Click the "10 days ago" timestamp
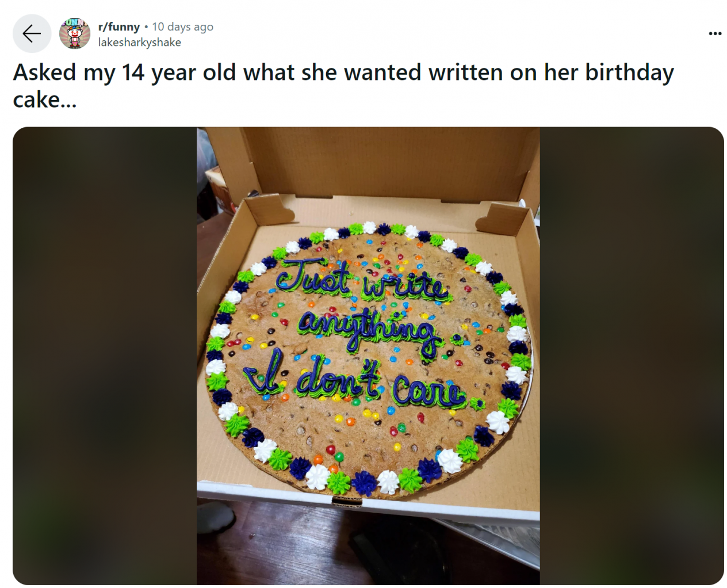Screen dimensions: 727x588 pyautogui.click(x=182, y=26)
